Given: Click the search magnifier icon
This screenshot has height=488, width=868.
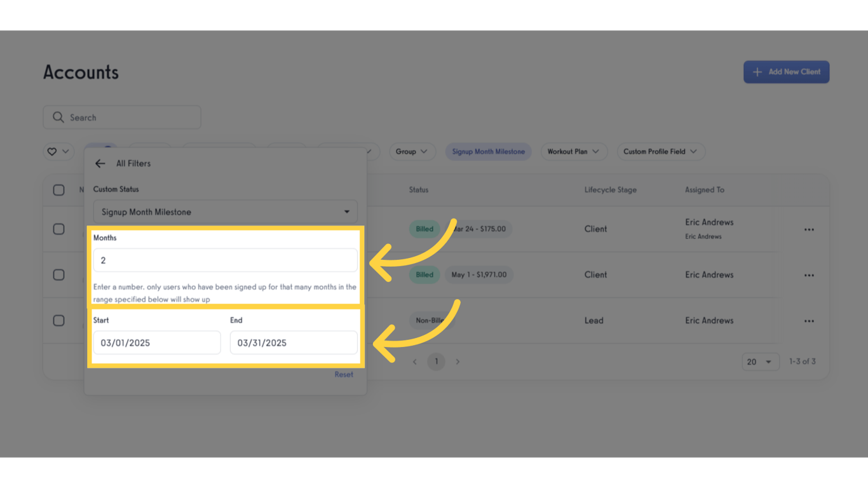Looking at the screenshot, I should [58, 117].
